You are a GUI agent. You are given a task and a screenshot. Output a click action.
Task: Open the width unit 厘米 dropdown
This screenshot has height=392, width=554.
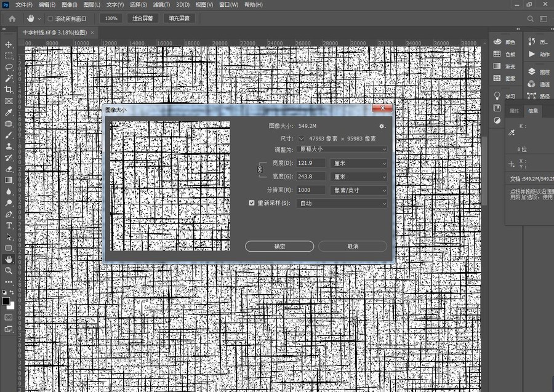point(359,163)
